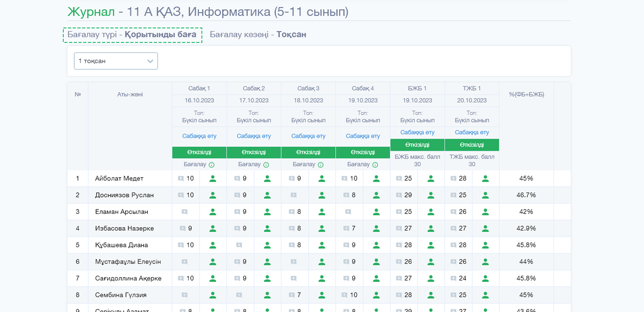The width and height of the screenshot is (644, 312).
Task: Click the Бағалау кезеңі - Тоқсан label
Action: pos(258,34)
